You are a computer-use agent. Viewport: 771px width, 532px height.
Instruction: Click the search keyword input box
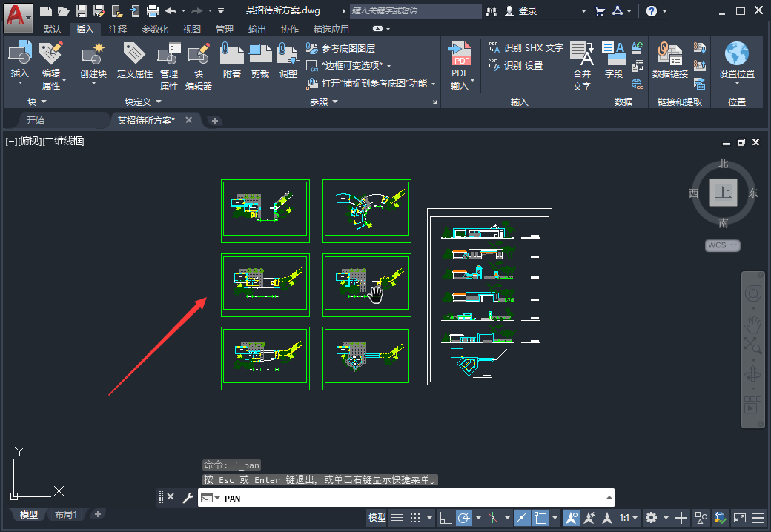pyautogui.click(x=415, y=11)
